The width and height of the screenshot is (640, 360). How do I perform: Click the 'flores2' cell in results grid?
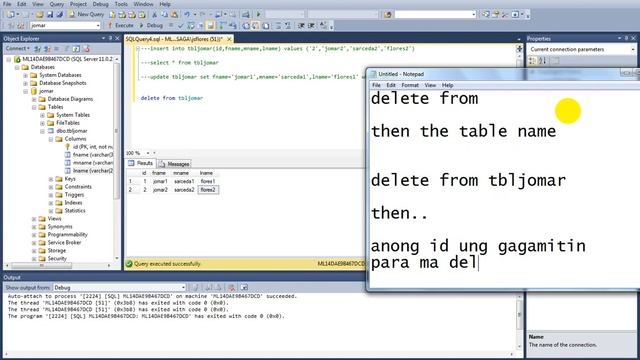click(208, 190)
